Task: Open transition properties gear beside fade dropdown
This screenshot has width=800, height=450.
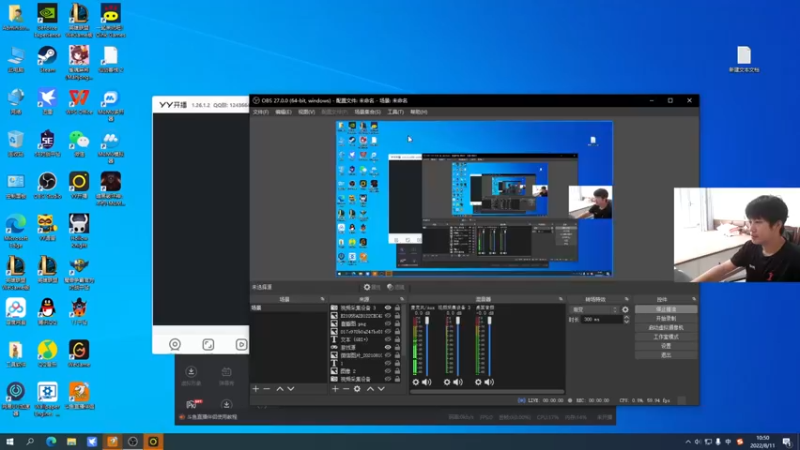Action: (625, 310)
